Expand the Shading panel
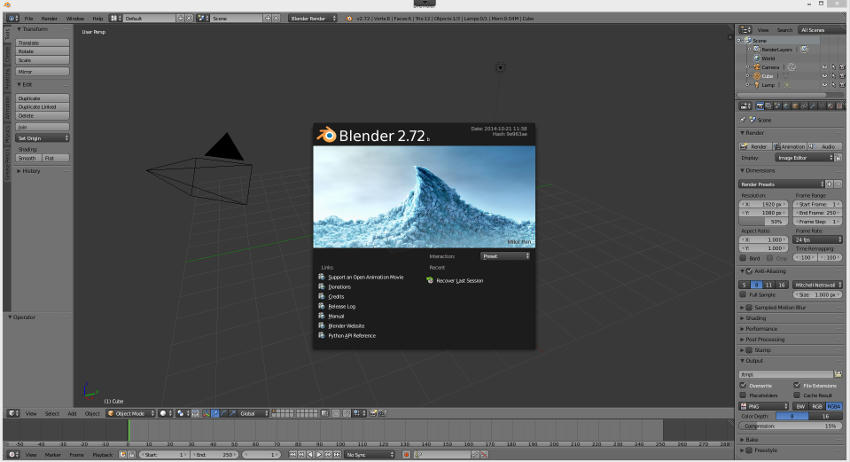Viewport: 850px width, 462px height. (x=755, y=318)
